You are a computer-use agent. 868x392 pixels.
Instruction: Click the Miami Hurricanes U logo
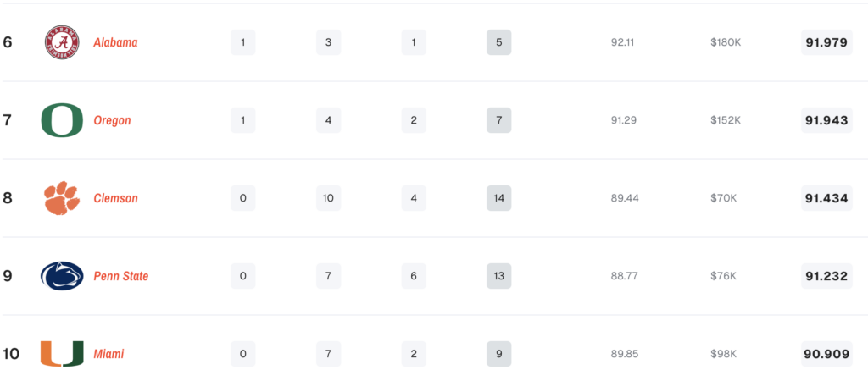pyautogui.click(x=62, y=354)
